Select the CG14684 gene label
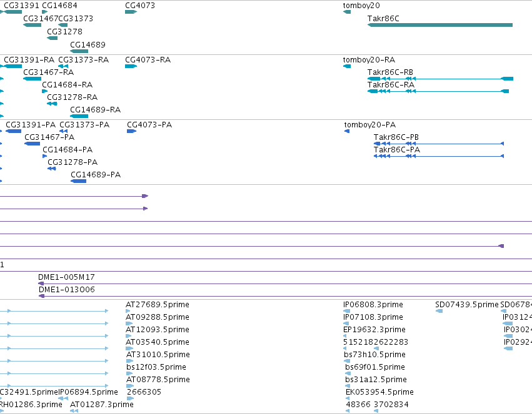 [60, 6]
